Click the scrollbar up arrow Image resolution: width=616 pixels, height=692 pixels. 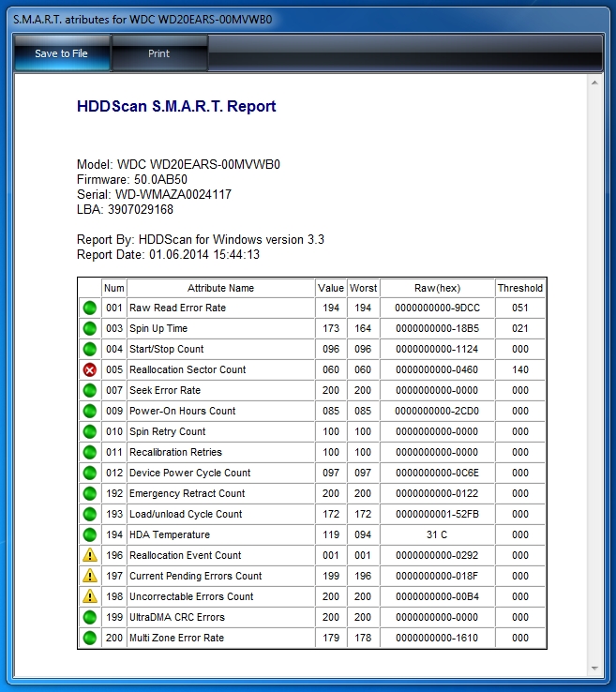[594, 83]
